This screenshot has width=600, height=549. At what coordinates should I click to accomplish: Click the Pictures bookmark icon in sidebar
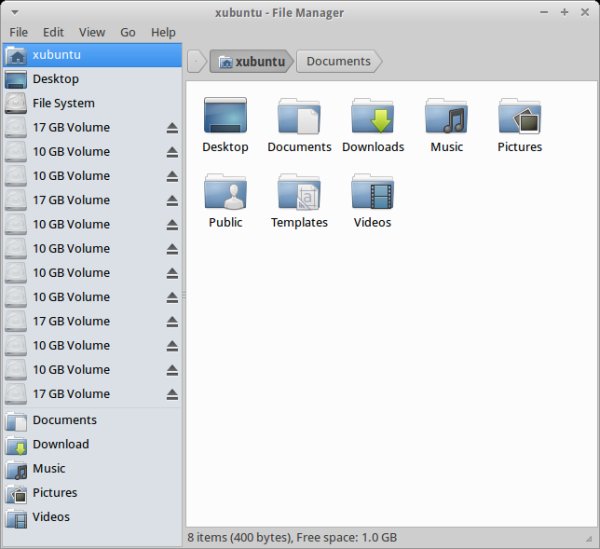click(x=16, y=493)
